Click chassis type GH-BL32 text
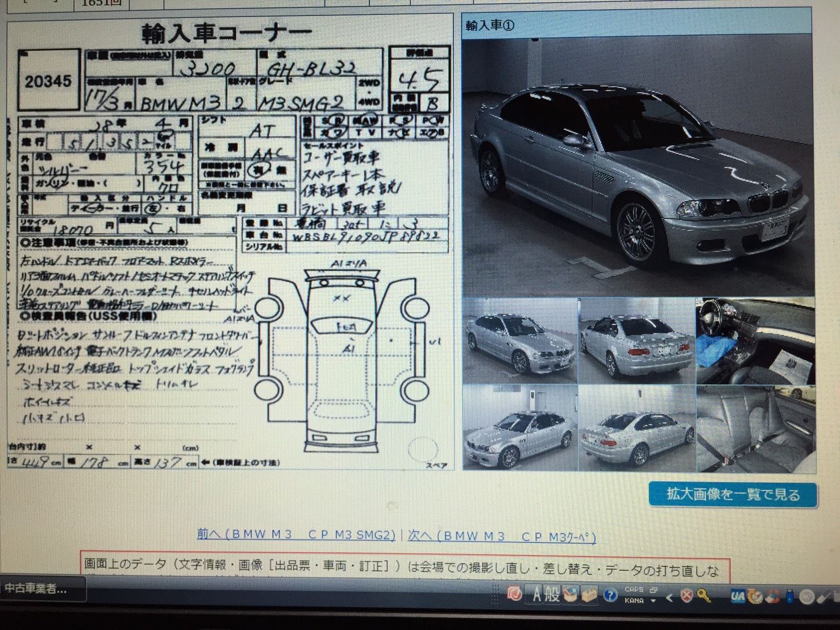Image resolution: width=840 pixels, height=630 pixels. point(311,69)
